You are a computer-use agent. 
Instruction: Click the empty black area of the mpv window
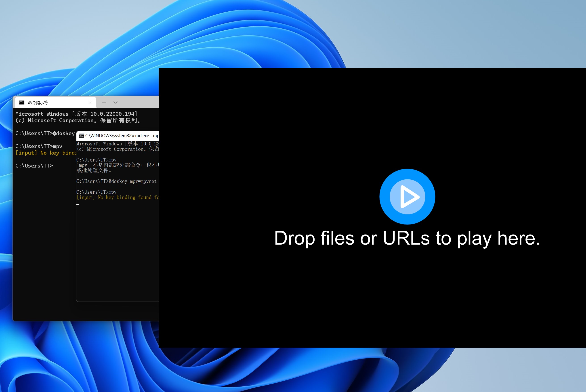coord(250,300)
